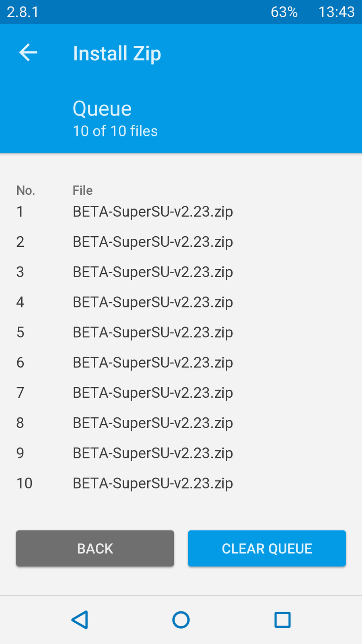Choose the sixth queued zip file

click(152, 363)
